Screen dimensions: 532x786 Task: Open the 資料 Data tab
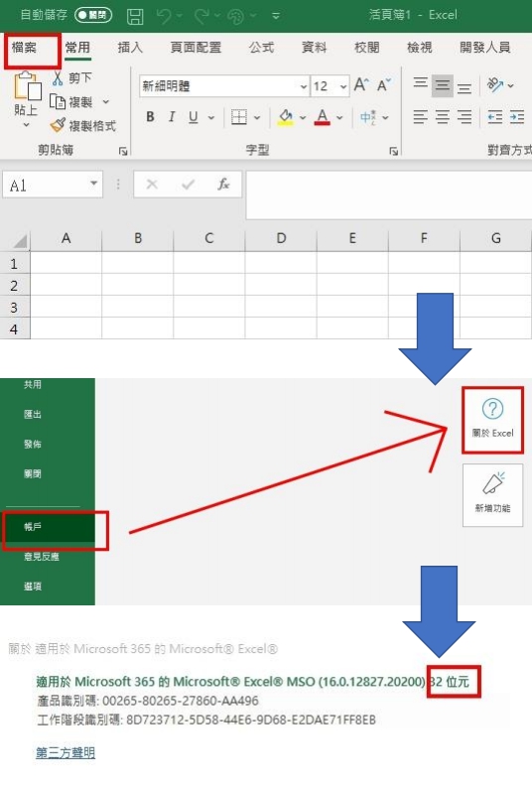(314, 48)
